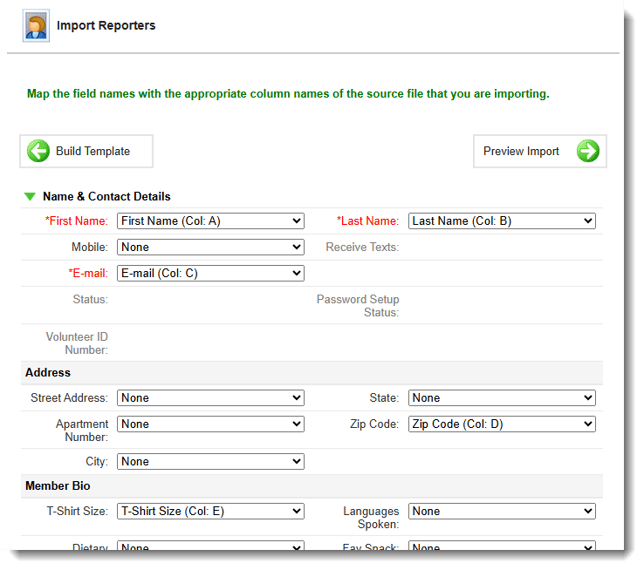Open the Apartment Number dropdown
The image size is (644, 570).
(210, 424)
